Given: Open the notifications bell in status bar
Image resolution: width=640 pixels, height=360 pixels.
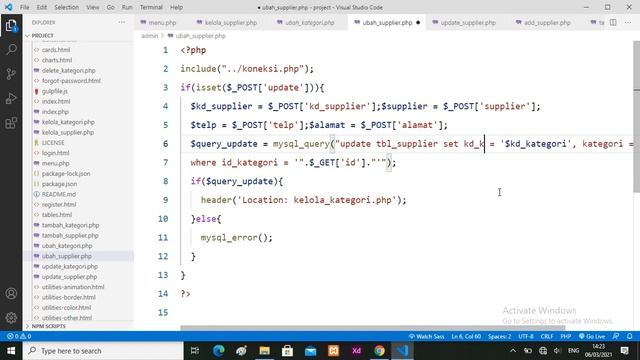Looking at the screenshot, I should click(x=629, y=336).
